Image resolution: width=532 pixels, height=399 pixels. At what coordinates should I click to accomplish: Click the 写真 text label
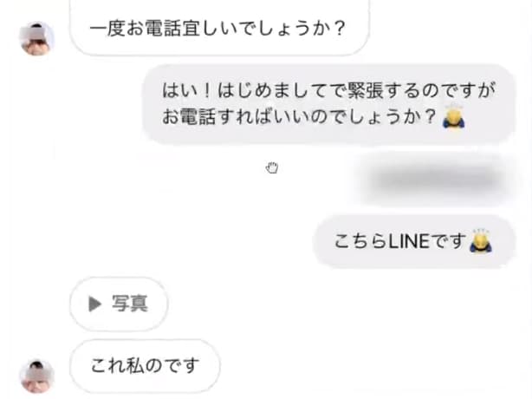130,304
